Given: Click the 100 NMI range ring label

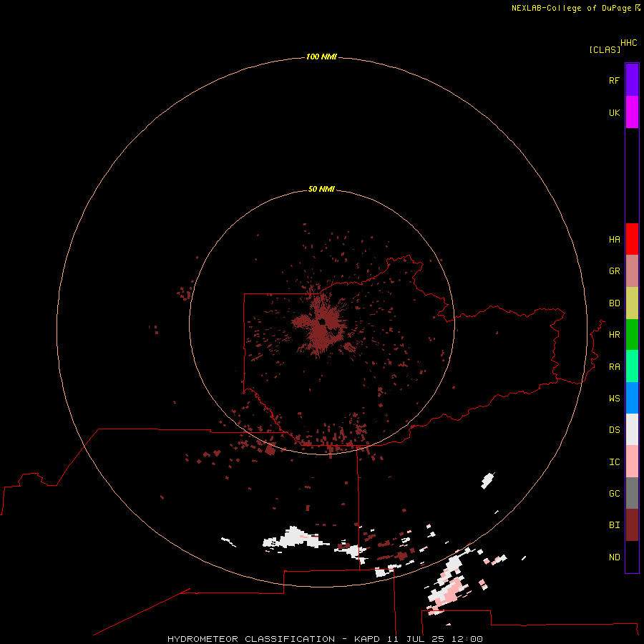Looking at the screenshot, I should coord(321,57).
